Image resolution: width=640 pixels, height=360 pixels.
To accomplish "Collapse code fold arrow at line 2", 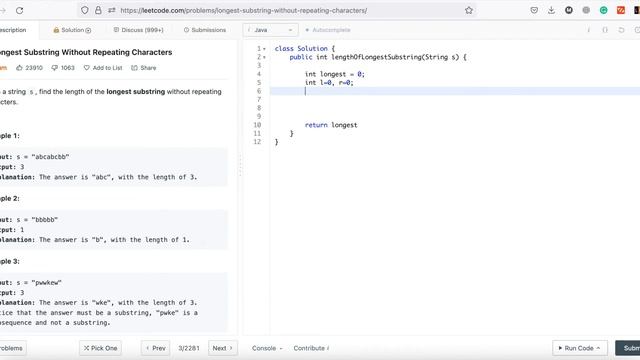I will 264,58.
